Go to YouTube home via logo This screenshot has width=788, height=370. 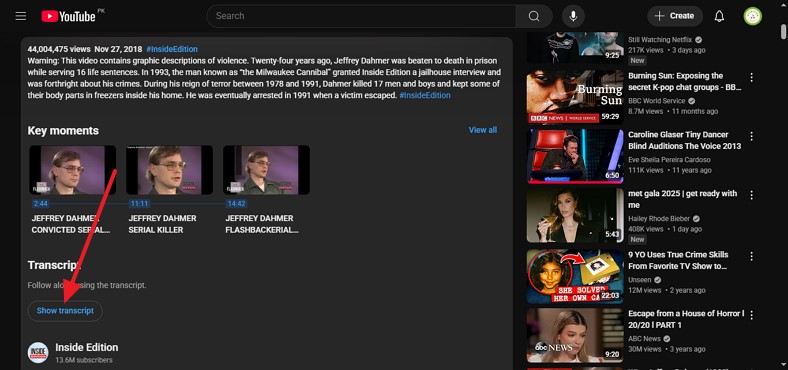point(68,16)
